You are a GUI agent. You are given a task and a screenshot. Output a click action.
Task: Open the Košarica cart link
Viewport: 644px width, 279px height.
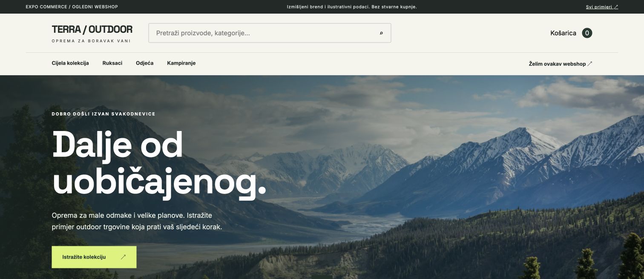tap(563, 33)
